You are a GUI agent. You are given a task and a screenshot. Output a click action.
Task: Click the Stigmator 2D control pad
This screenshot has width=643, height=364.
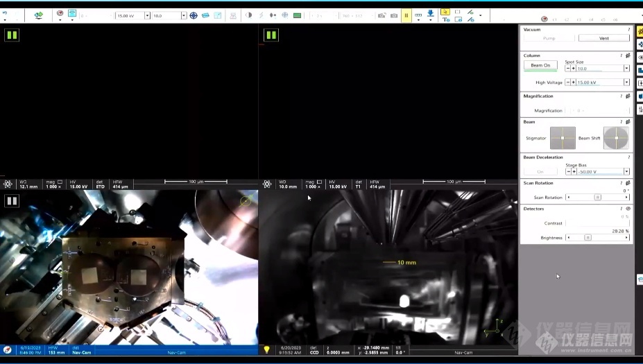563,138
